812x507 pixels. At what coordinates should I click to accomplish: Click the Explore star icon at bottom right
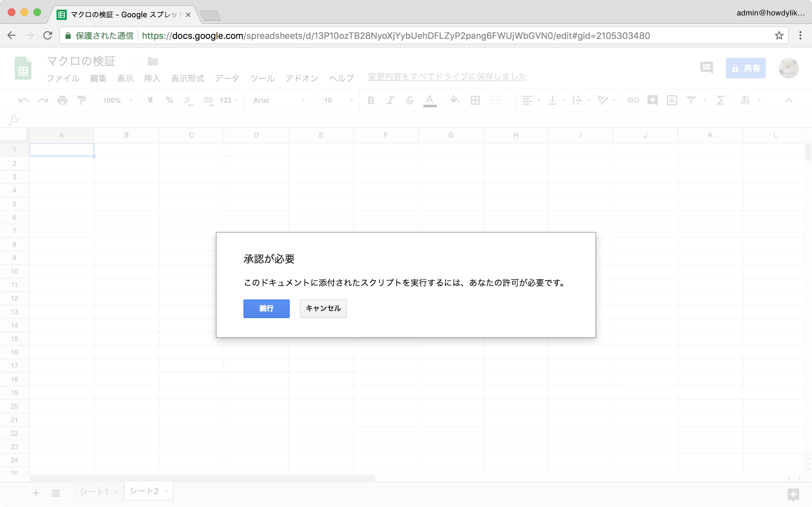[x=793, y=494]
